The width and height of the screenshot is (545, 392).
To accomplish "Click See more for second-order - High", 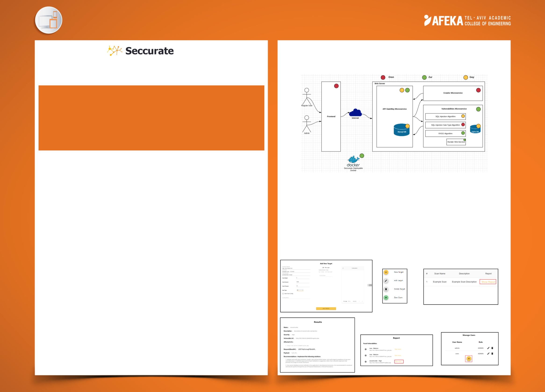I will click(399, 361).
